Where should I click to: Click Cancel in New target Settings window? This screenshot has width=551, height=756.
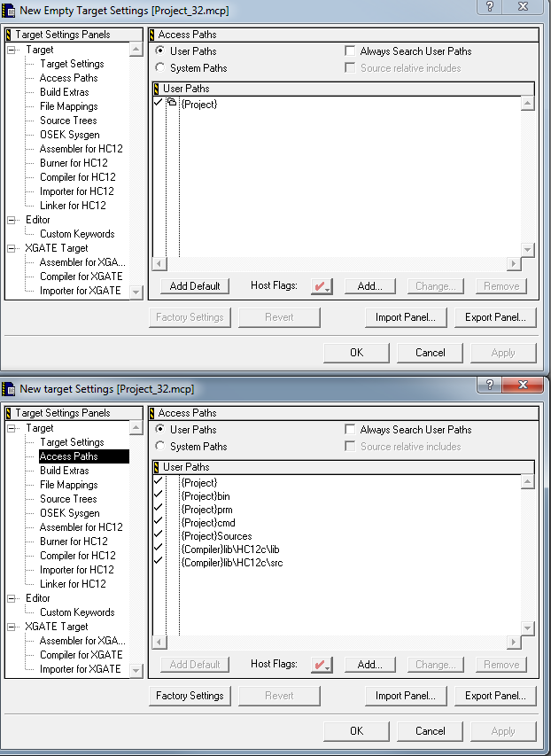430,731
